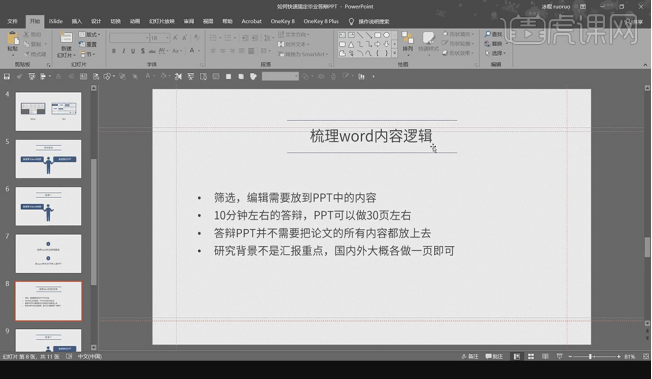Screen dimensions: 652x379
Task: Reset slide with the 重置 button
Action: tap(88, 44)
